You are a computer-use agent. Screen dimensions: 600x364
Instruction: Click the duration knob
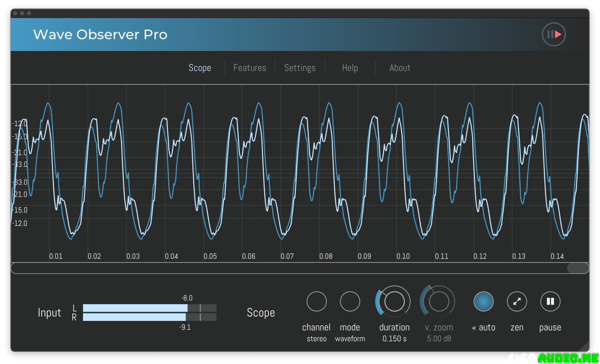395,302
